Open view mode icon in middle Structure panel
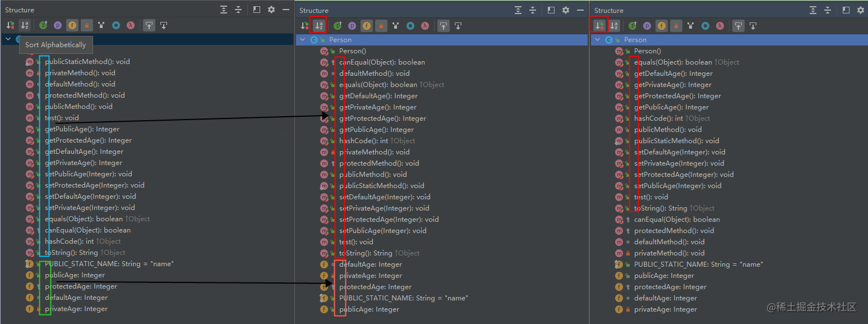868x324 pixels. point(551,10)
